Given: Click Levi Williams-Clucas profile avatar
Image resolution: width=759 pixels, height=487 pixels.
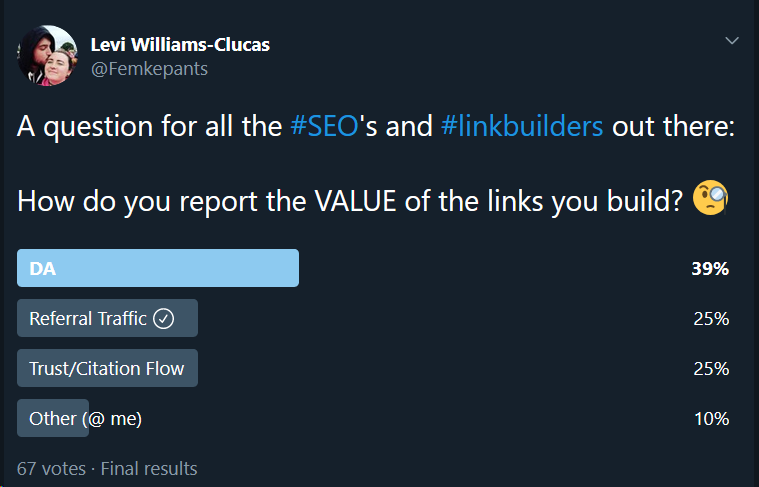Looking at the screenshot, I should coord(47,56).
